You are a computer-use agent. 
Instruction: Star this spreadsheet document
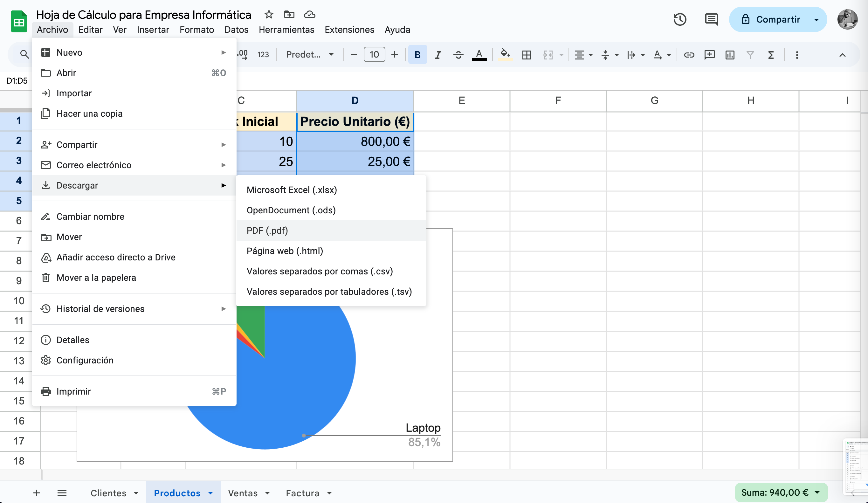click(269, 15)
